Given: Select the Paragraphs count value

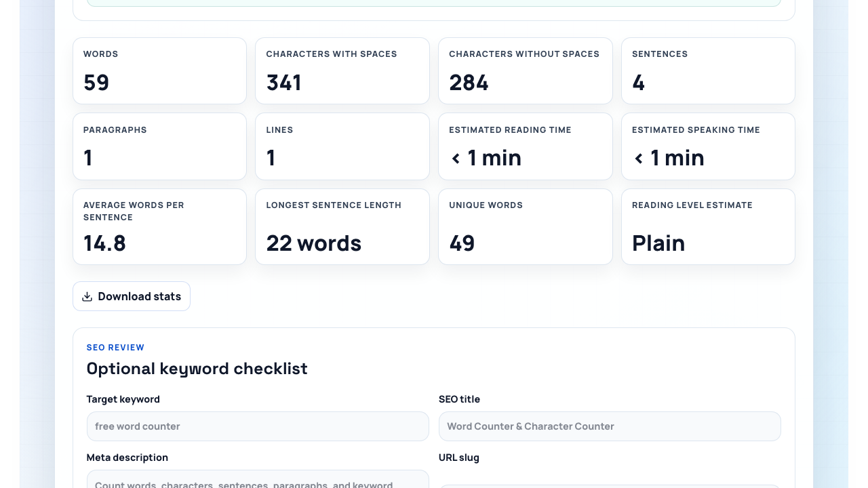Looking at the screenshot, I should tap(88, 158).
